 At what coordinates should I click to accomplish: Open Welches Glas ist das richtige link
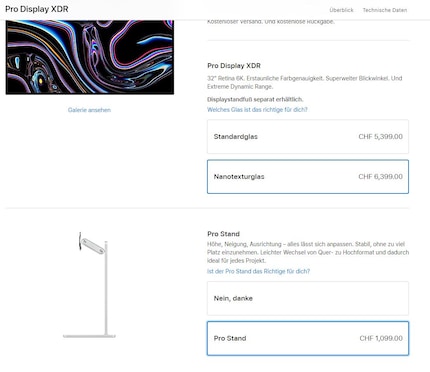point(257,110)
